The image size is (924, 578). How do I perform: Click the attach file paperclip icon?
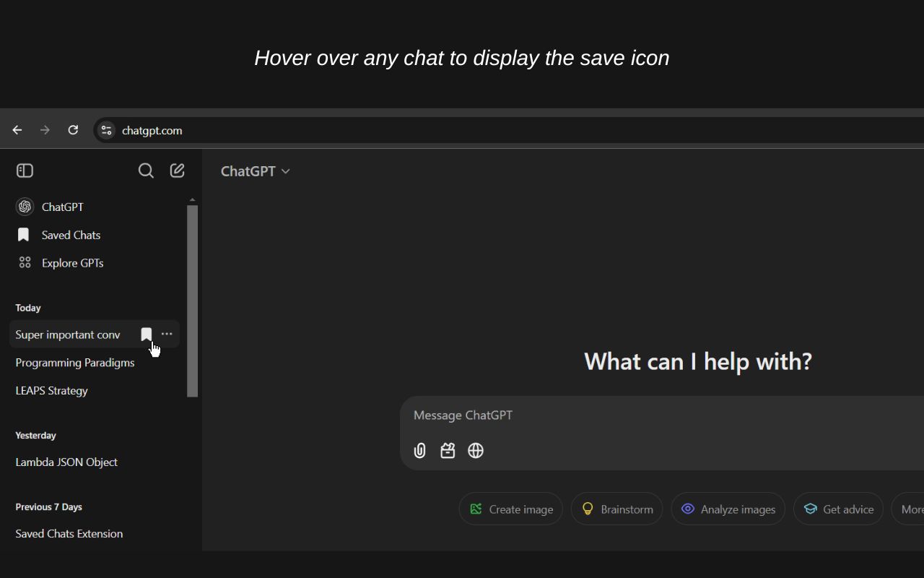tap(419, 450)
